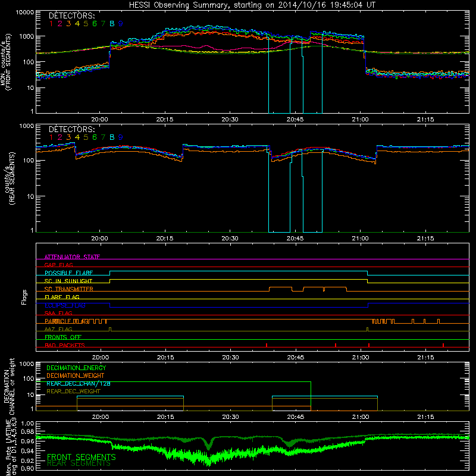Click the 1000 tick on decimation axis
The width and height of the screenshot is (476, 476).
26,364
